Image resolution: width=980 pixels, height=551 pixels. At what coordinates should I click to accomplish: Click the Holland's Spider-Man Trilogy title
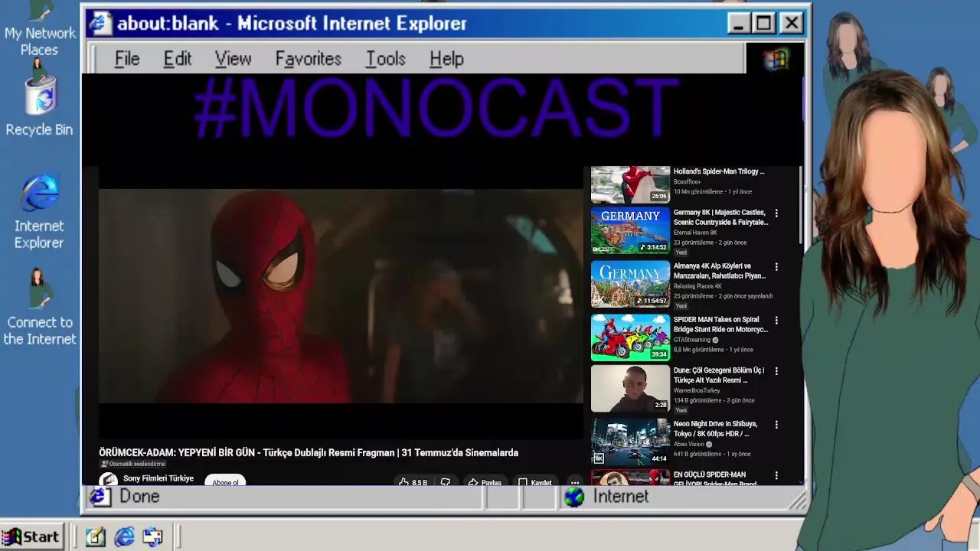click(x=719, y=171)
